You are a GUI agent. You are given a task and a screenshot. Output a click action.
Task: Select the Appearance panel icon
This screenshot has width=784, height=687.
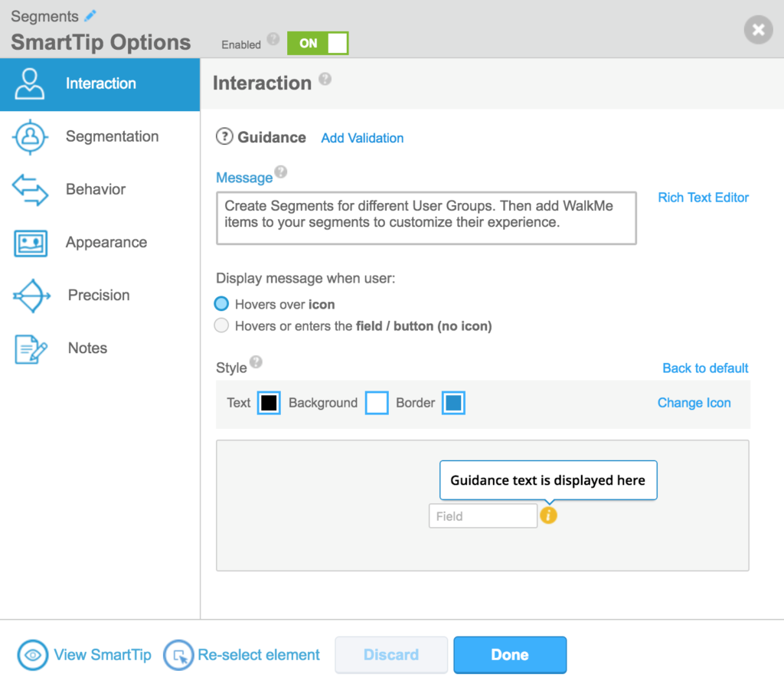[29, 242]
